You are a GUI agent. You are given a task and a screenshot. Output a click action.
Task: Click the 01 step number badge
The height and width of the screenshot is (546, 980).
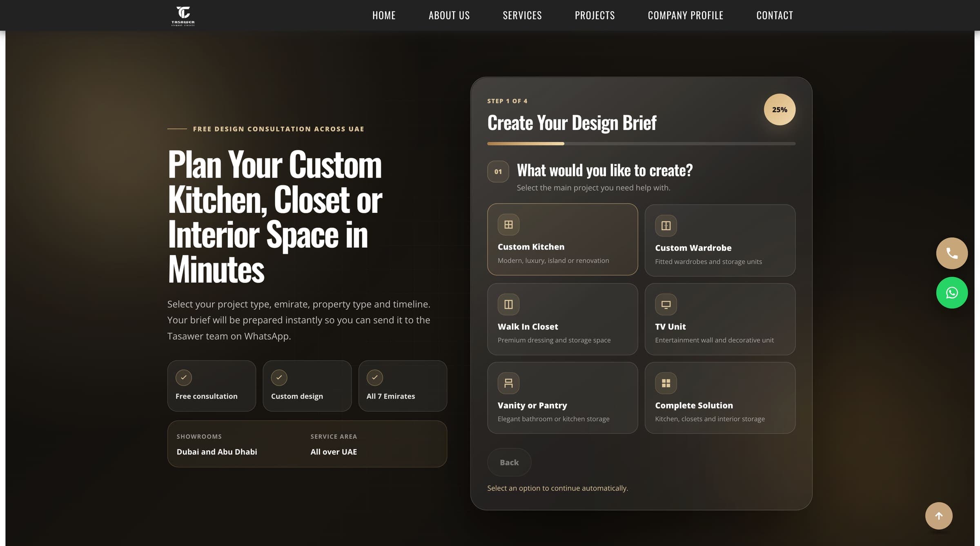[498, 172]
